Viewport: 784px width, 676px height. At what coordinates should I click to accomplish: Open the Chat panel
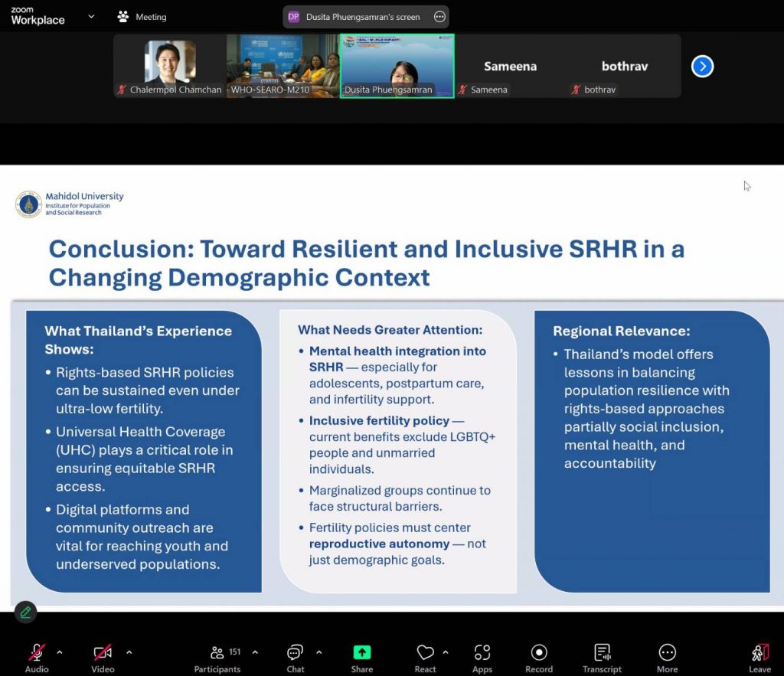click(x=295, y=653)
